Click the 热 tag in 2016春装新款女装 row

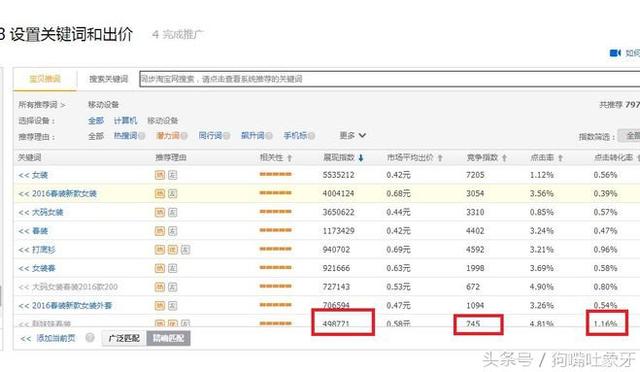[160, 194]
